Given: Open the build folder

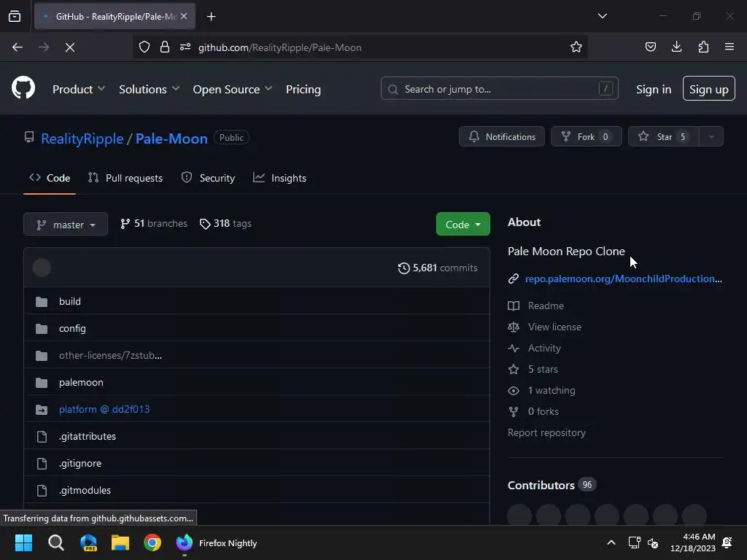Looking at the screenshot, I should [x=70, y=301].
